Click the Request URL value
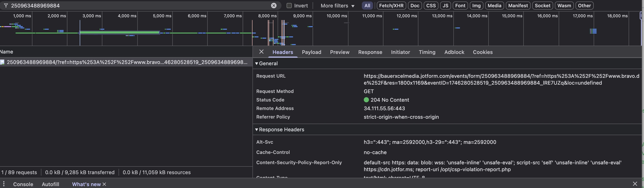This screenshot has width=644, height=188. (501, 79)
